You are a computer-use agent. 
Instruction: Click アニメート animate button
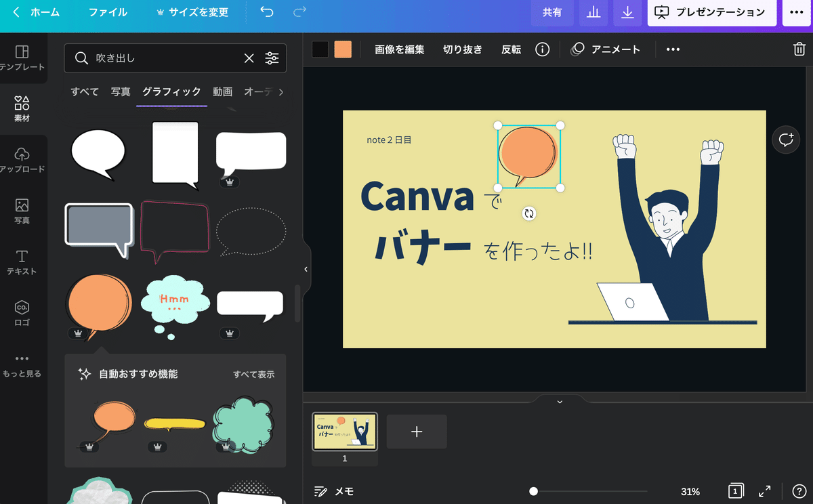tap(606, 49)
